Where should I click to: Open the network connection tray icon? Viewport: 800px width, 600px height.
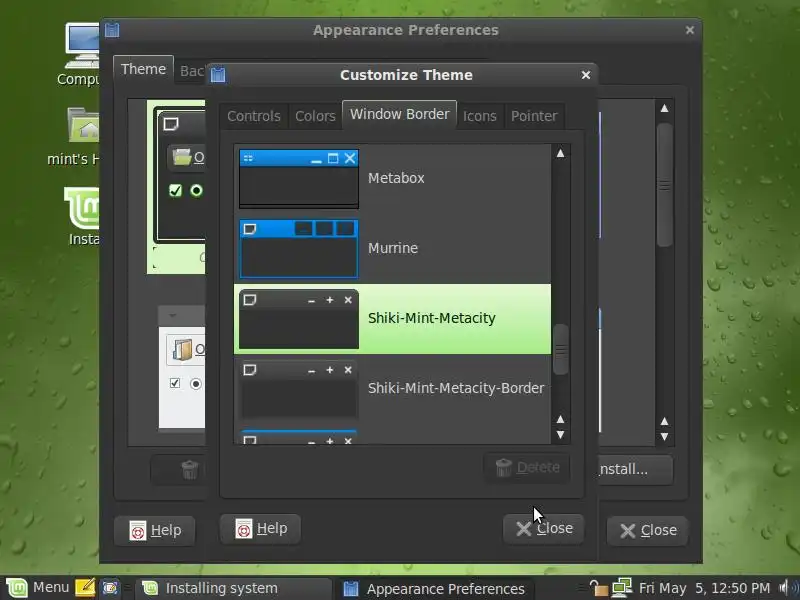pyautogui.click(x=622, y=588)
